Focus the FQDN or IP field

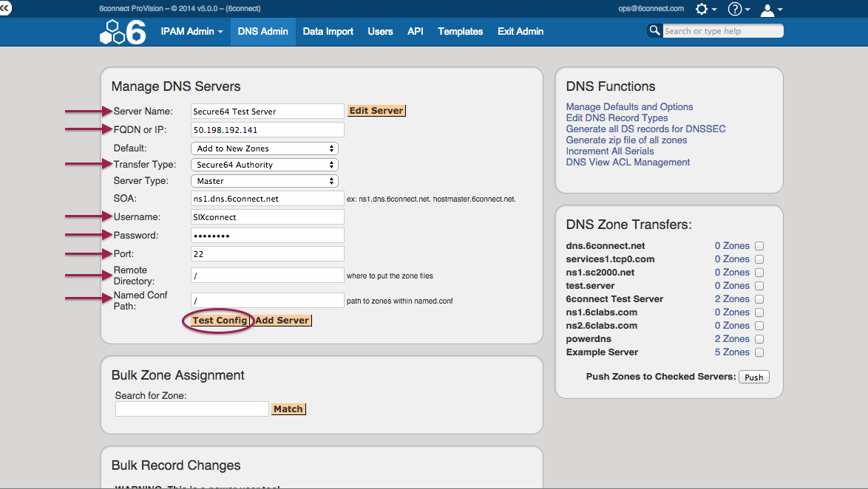click(x=268, y=130)
